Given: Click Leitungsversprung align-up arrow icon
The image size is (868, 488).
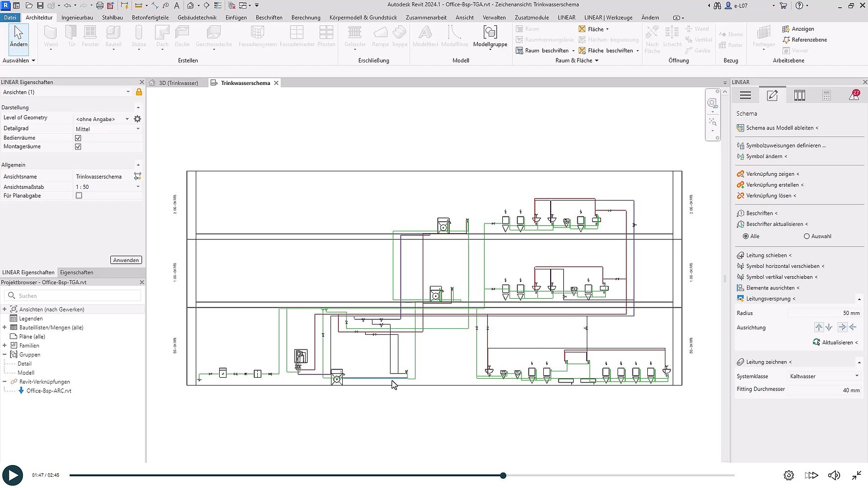Looking at the screenshot, I should click(819, 327).
